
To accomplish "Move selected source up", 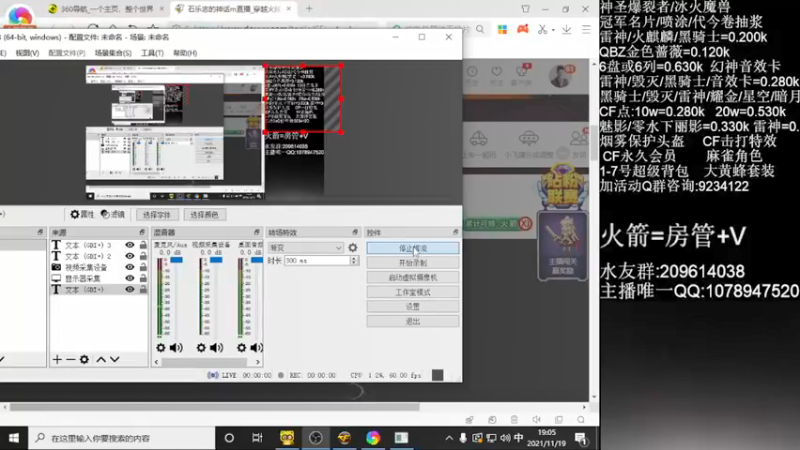I will tap(101, 359).
